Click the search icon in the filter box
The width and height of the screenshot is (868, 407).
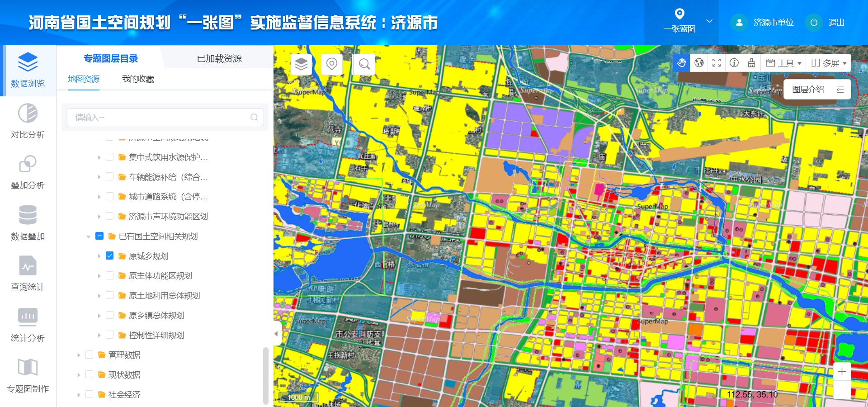254,118
